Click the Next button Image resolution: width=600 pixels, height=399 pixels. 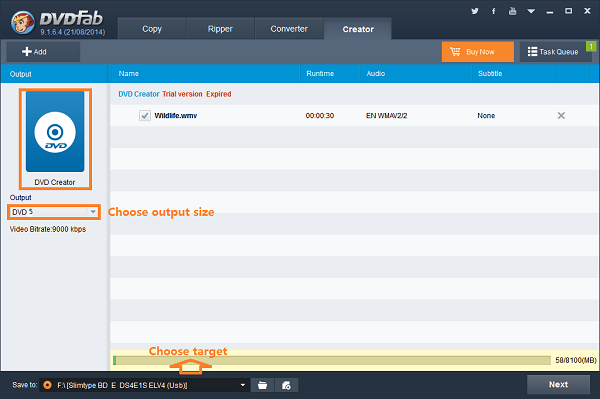click(x=558, y=384)
